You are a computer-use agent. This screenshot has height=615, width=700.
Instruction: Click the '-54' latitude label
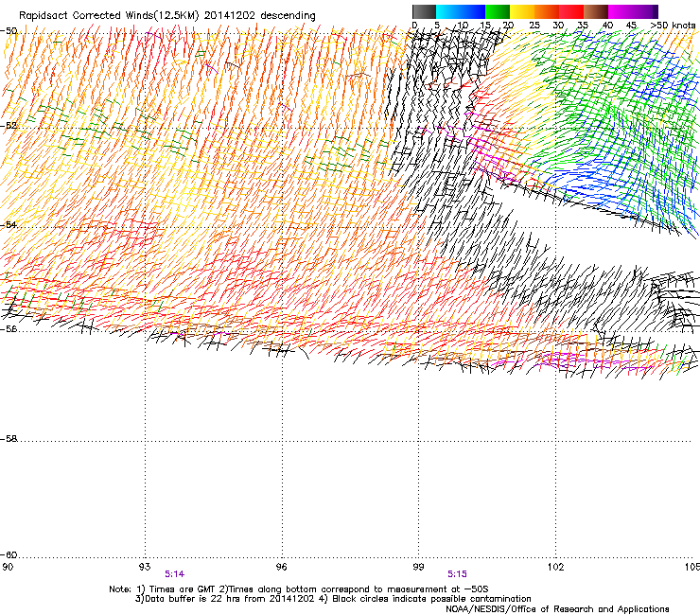click(x=9, y=224)
